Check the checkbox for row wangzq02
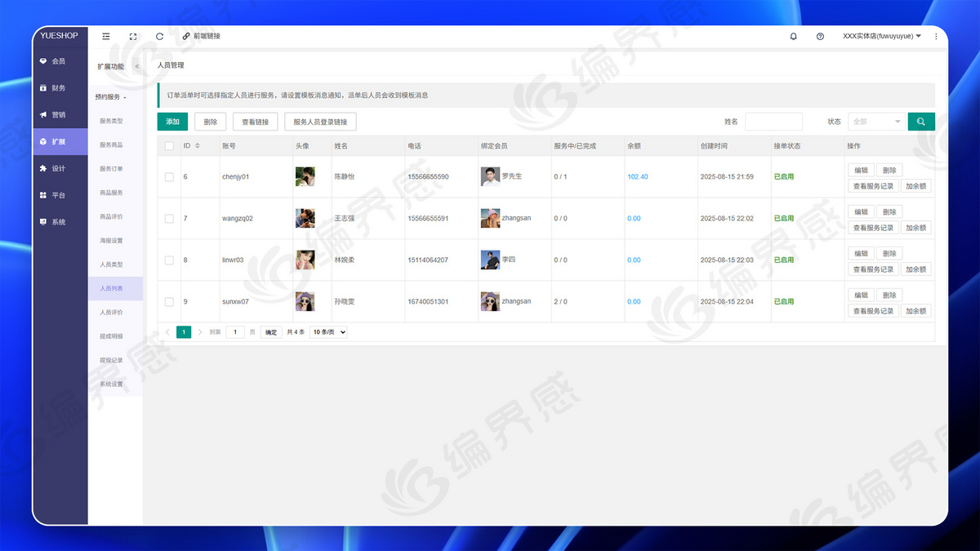 [169, 219]
